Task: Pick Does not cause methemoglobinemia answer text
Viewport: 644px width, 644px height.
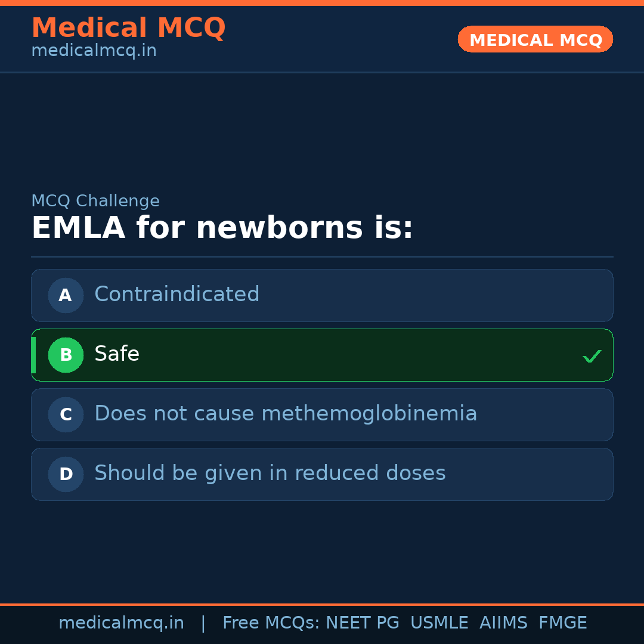Action: (x=286, y=414)
